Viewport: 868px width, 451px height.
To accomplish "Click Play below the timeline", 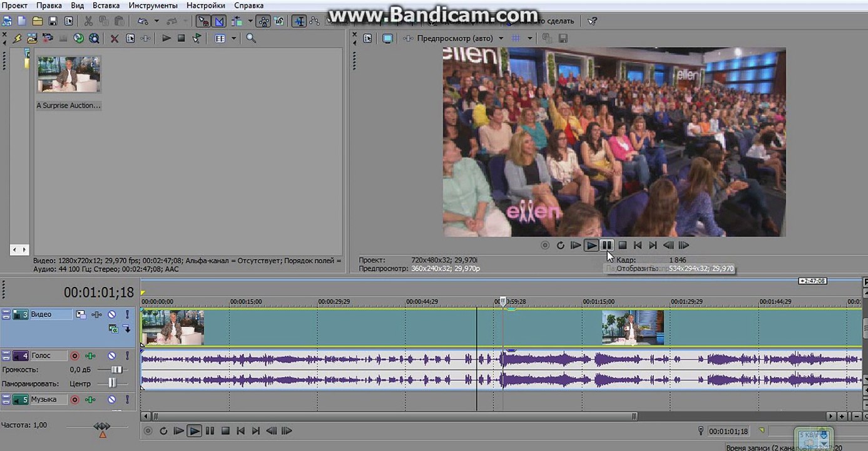I will 195,431.
